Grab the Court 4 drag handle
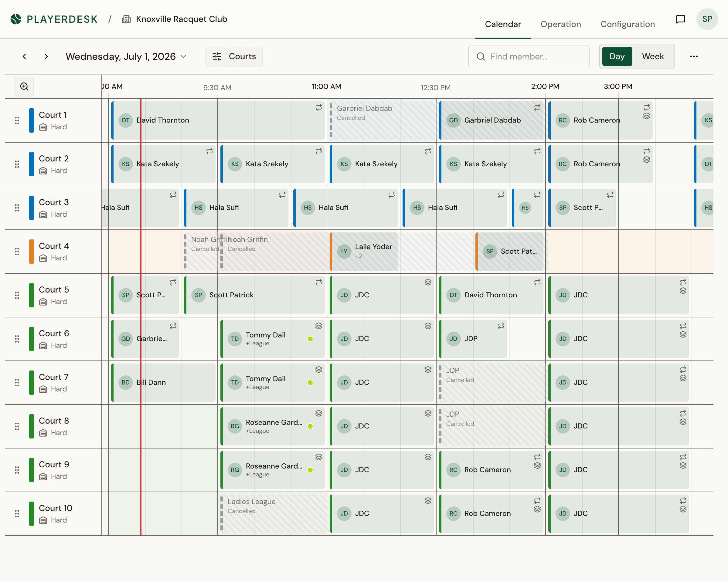The width and height of the screenshot is (728, 582). 17,252
